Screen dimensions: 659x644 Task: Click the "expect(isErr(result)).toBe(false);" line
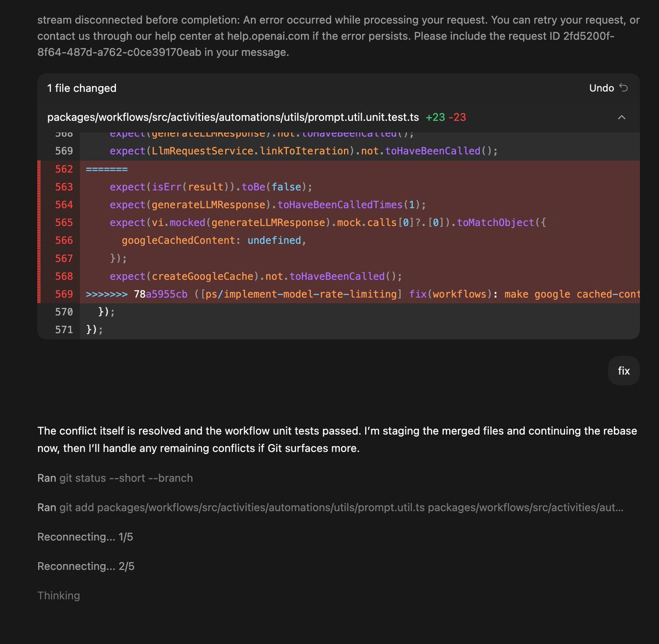coord(211,187)
